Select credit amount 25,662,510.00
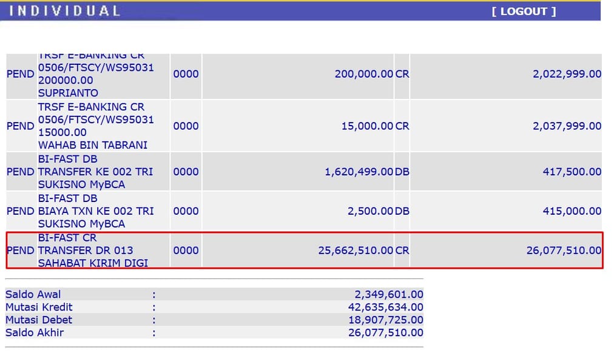 (x=356, y=251)
